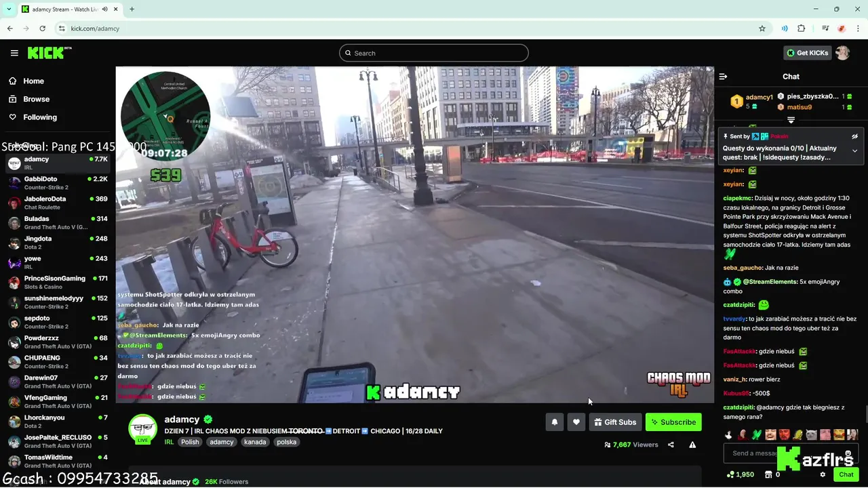
Task: Open Powderzxz channel in sidebar
Action: tap(58, 342)
